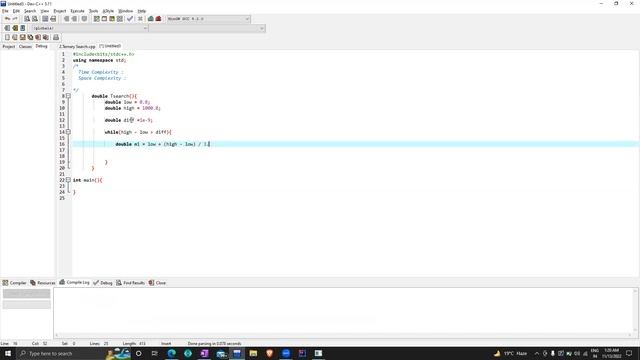Open the bottom panel Debug tab
The height and width of the screenshot is (360, 640).
pyautogui.click(x=103, y=282)
